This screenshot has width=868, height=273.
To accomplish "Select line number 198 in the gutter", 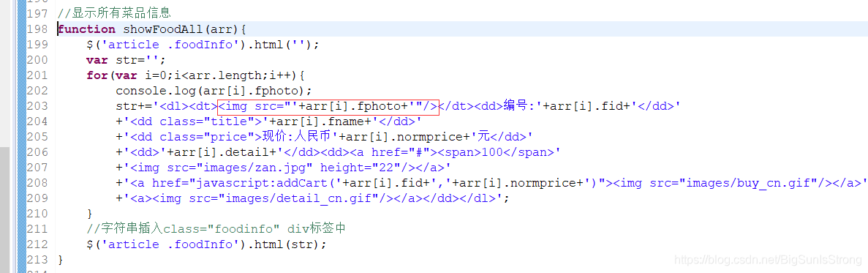I will 37,29.
